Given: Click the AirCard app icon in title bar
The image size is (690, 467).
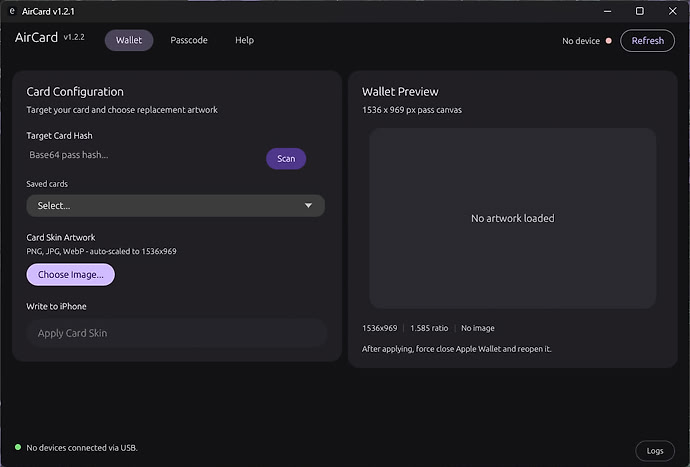Looking at the screenshot, I should (12, 11).
